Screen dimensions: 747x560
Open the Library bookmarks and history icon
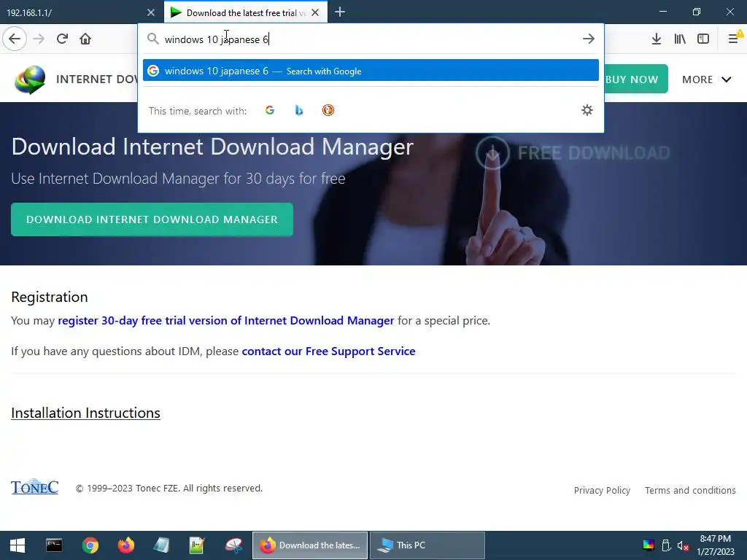[x=680, y=39]
